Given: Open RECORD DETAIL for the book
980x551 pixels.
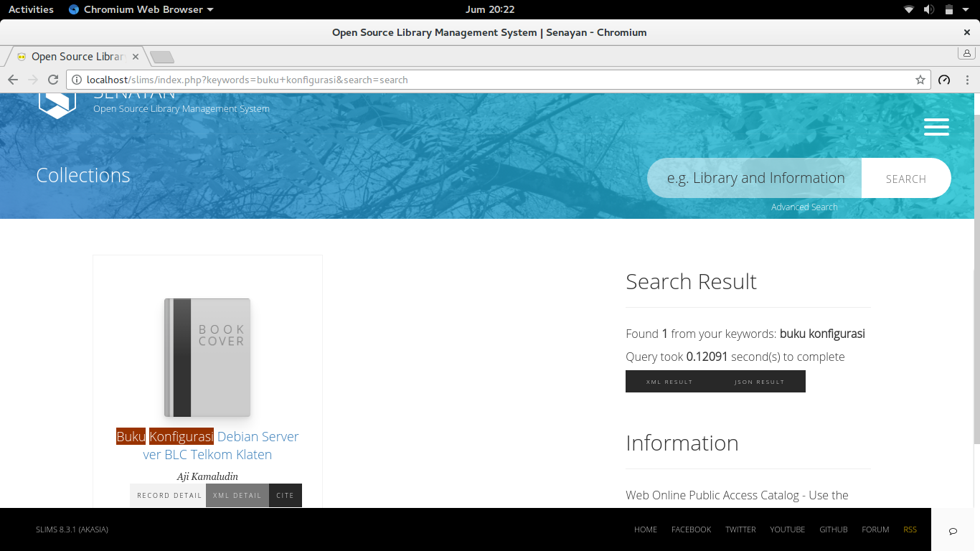Looking at the screenshot, I should pyautogui.click(x=169, y=495).
